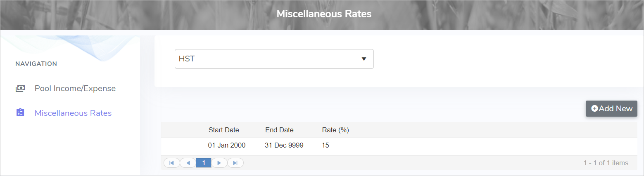This screenshot has height=176, width=644.
Task: Click the plus icon on Add New
Action: (x=594, y=108)
